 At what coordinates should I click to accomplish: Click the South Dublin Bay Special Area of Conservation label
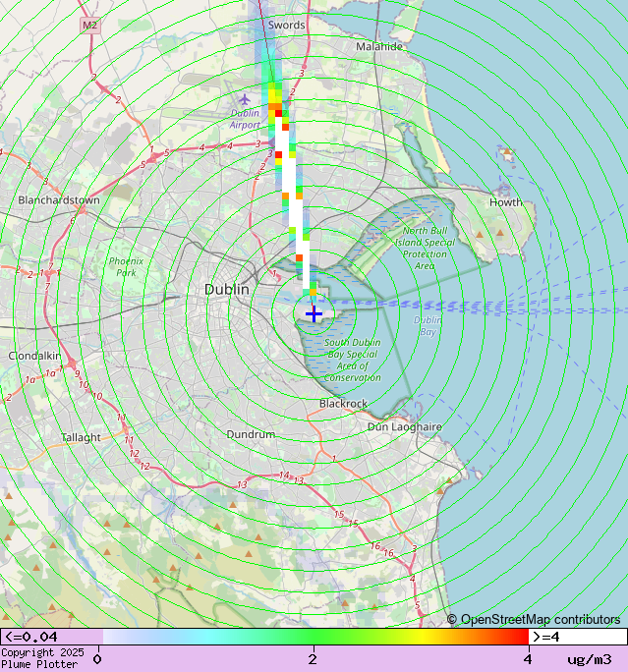click(x=353, y=360)
